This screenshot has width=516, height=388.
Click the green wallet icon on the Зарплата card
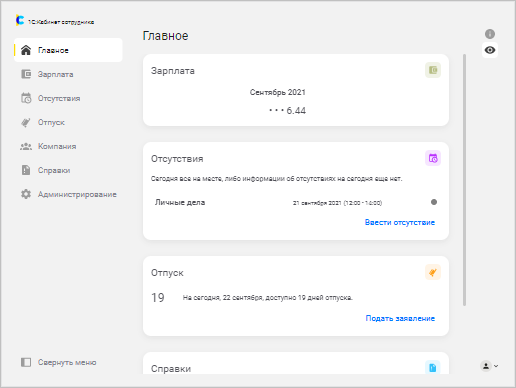pyautogui.click(x=433, y=70)
